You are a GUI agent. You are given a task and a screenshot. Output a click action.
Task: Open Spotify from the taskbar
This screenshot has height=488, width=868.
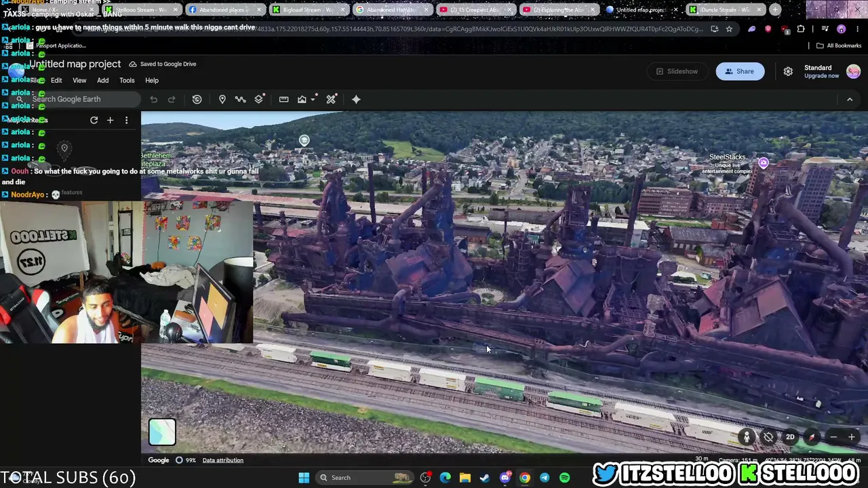point(564,478)
